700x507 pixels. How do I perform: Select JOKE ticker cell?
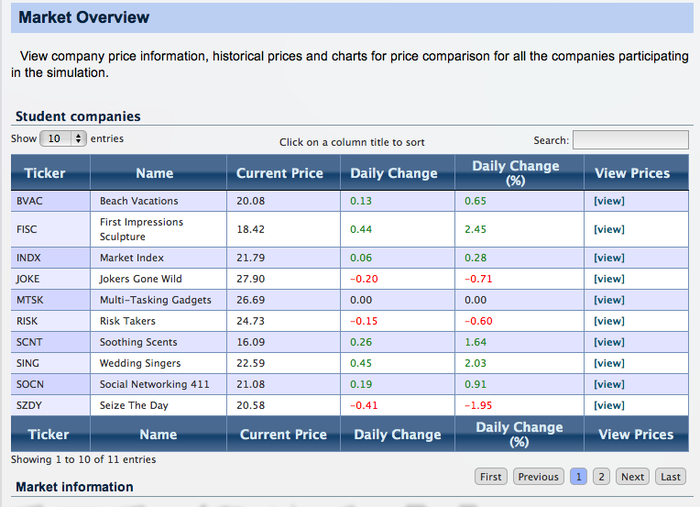50,279
